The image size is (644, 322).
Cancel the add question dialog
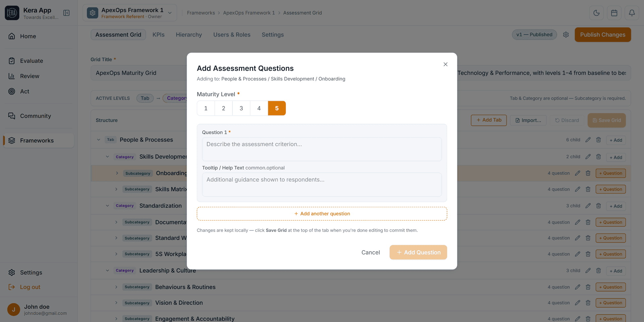371,252
